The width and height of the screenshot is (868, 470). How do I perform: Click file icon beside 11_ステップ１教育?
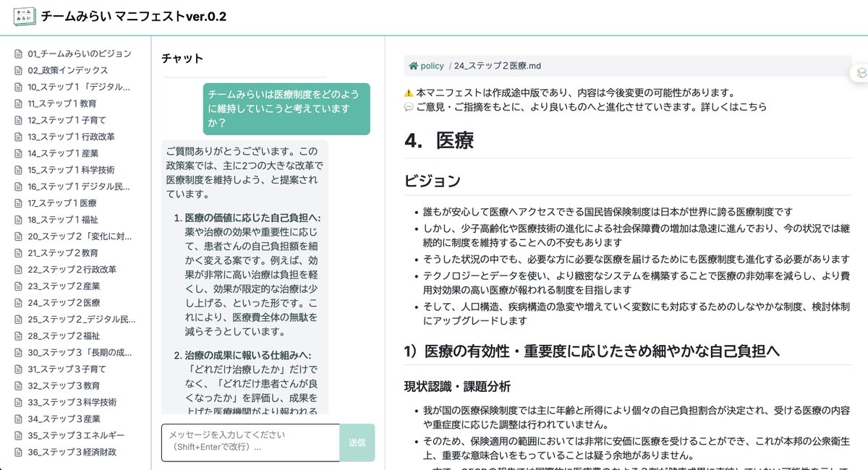[x=19, y=103]
